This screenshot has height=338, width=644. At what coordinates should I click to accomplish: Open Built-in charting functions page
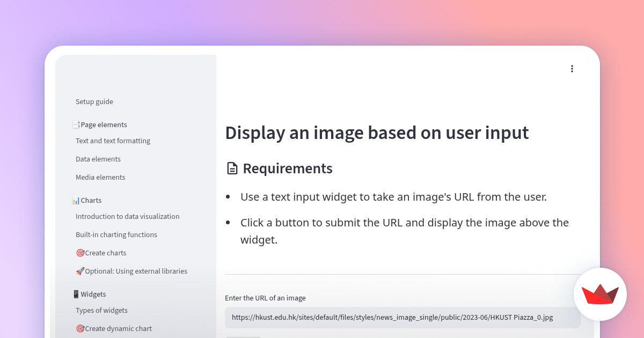(x=116, y=235)
